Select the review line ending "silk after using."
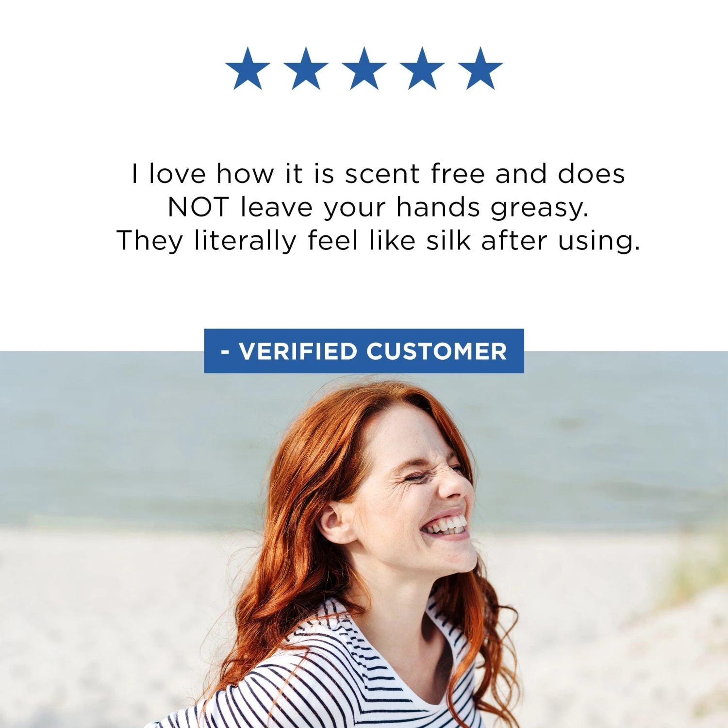Image resolution: width=728 pixels, height=728 pixels. click(379, 241)
